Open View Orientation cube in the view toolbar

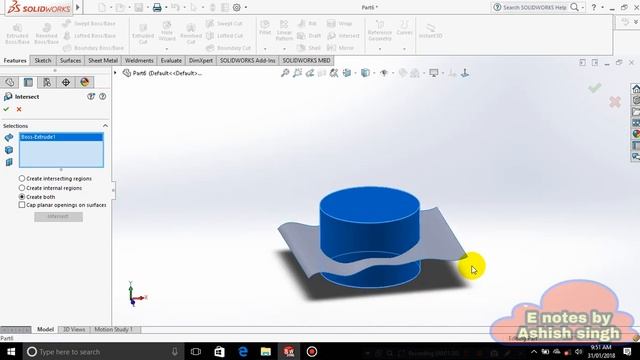(x=347, y=73)
